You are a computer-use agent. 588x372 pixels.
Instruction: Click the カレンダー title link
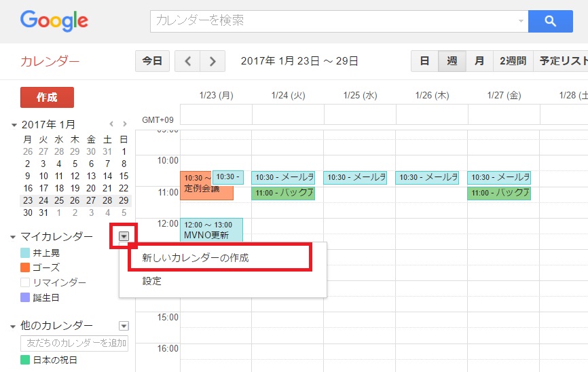click(50, 62)
